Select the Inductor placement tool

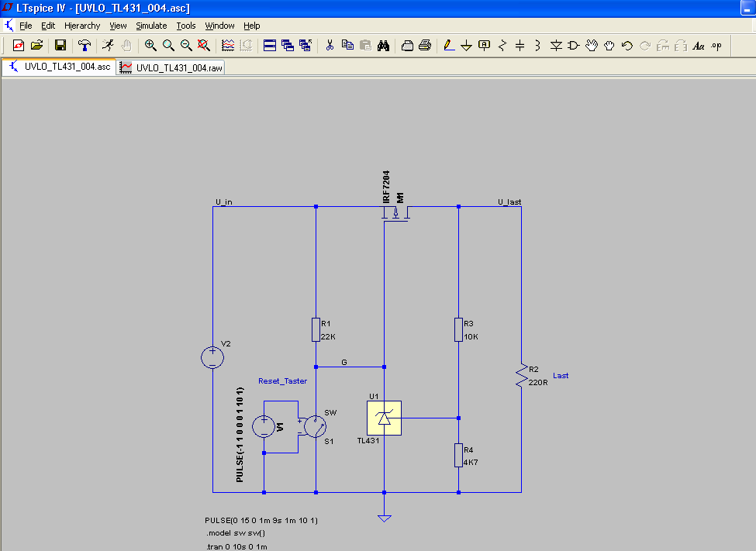[537, 45]
